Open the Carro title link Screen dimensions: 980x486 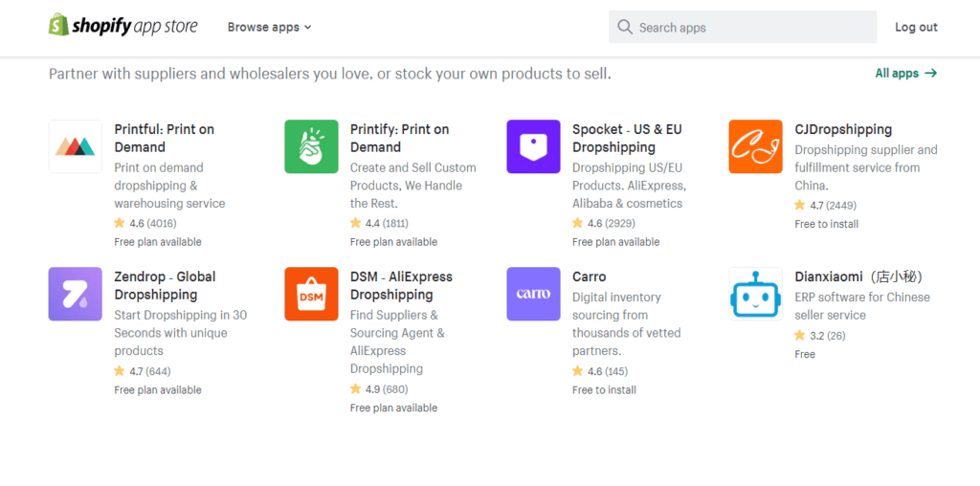tap(590, 276)
